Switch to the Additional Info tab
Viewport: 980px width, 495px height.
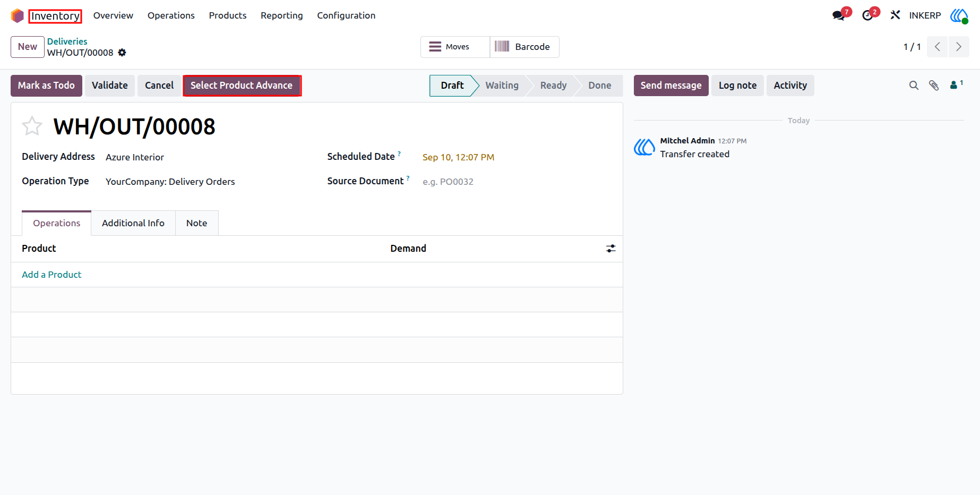click(133, 223)
